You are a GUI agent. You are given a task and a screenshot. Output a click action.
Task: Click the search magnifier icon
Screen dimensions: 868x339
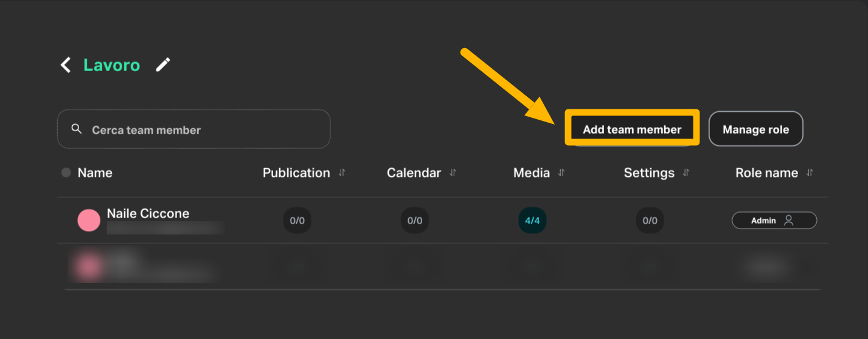click(77, 129)
